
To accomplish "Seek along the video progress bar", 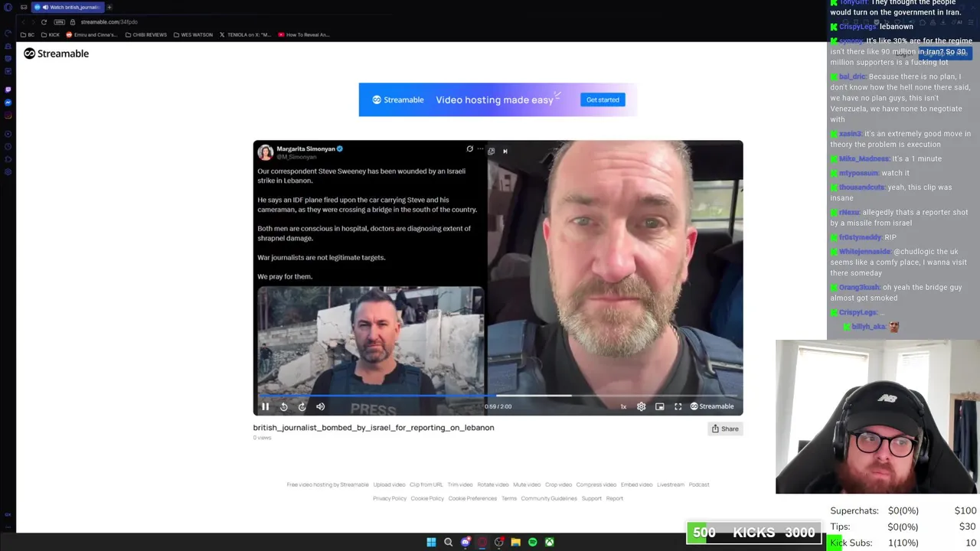I will click(498, 396).
